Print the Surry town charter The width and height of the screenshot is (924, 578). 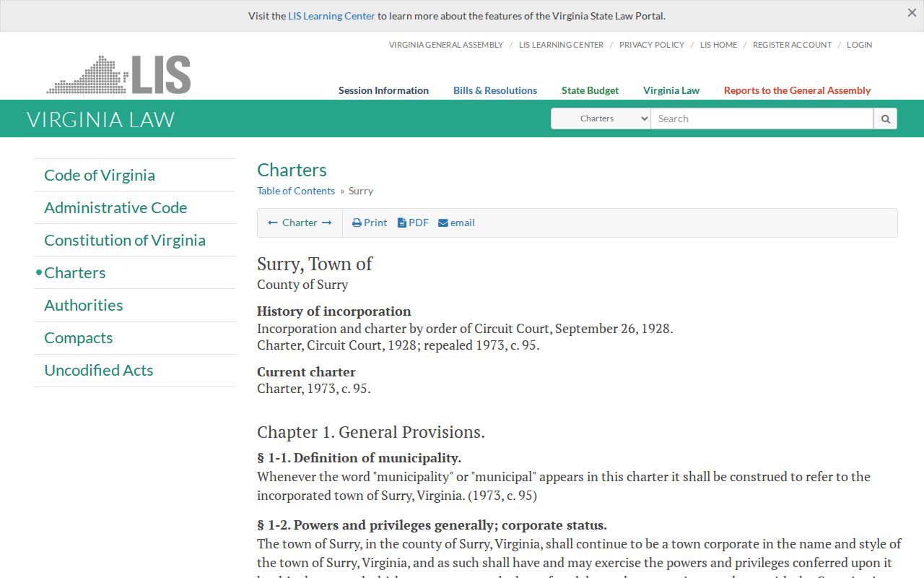[370, 223]
